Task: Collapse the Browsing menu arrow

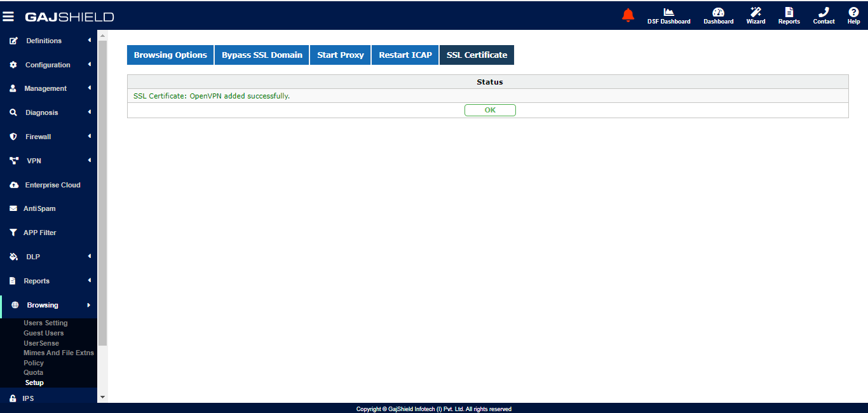Action: [89, 305]
